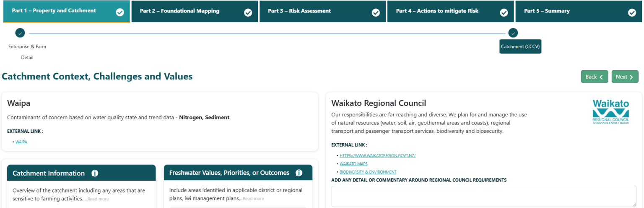Screen dimensions: 644x208
Task: Click the Waikato Regional Council logo
Action: coord(611,112)
